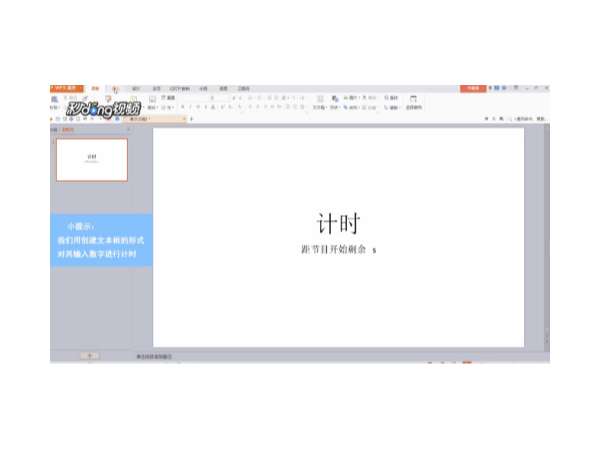600x450 pixels.
Task: Select the slide 1 thumbnail
Action: (x=91, y=159)
